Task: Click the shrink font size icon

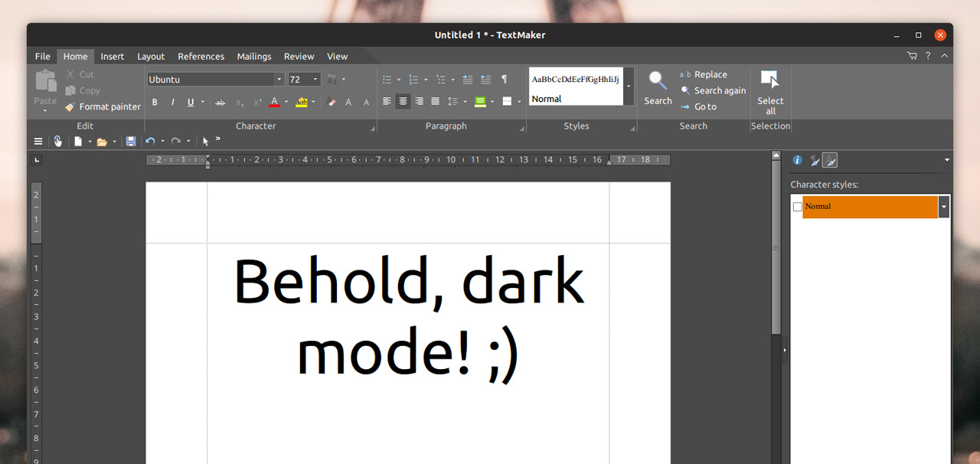Action: (x=366, y=102)
